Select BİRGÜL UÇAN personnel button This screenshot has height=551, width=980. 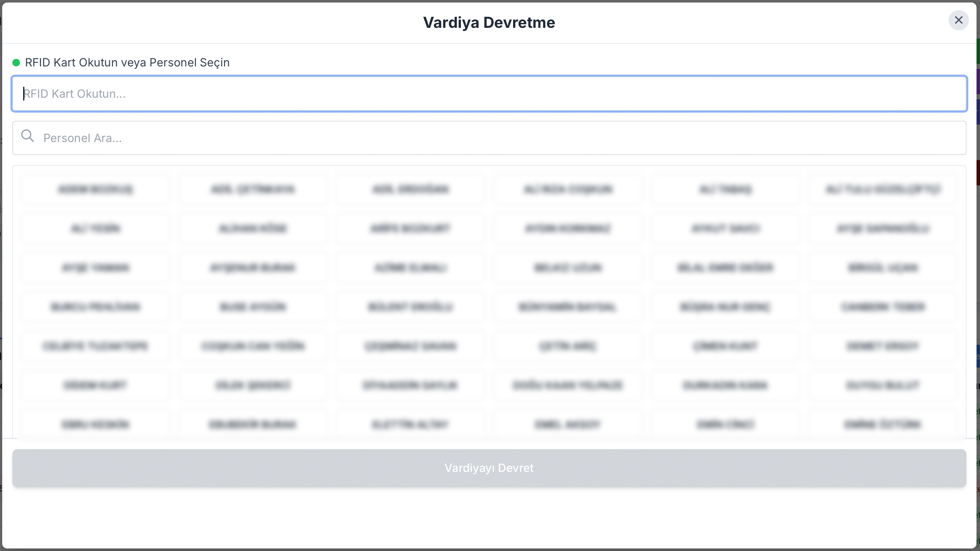pyautogui.click(x=883, y=268)
